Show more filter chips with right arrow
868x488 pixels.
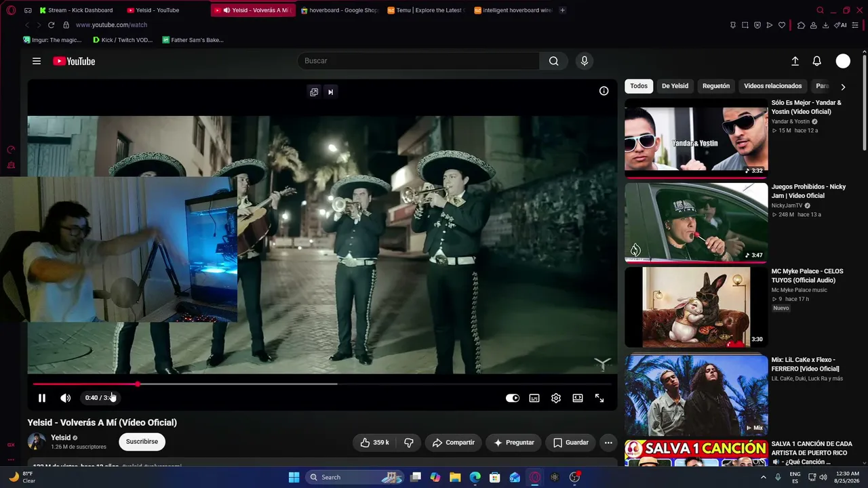pos(843,87)
